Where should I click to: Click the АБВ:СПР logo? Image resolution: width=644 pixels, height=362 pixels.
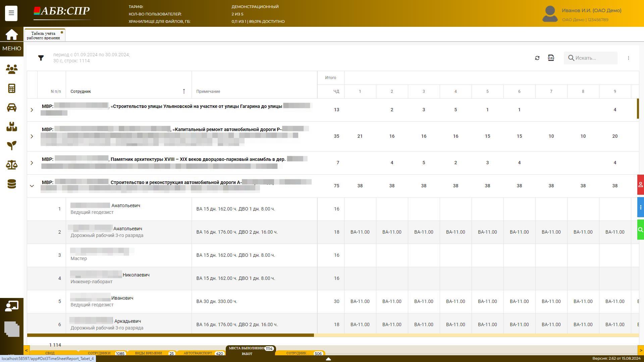tap(62, 12)
